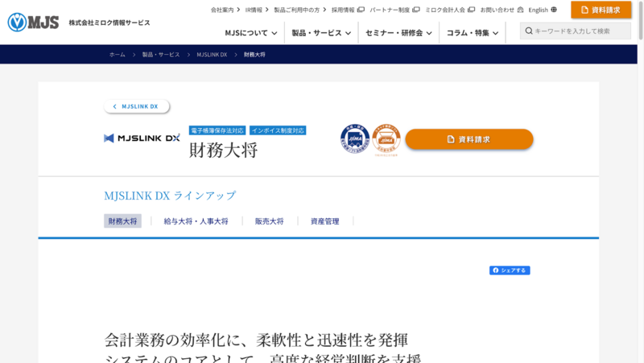Select the 財務大将 lineup tab
The image size is (644, 363).
click(x=122, y=221)
